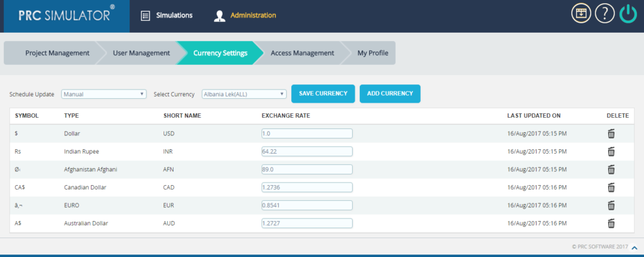This screenshot has height=257, width=644.
Task: Delete the Indian Rupee currency row
Action: click(x=611, y=152)
